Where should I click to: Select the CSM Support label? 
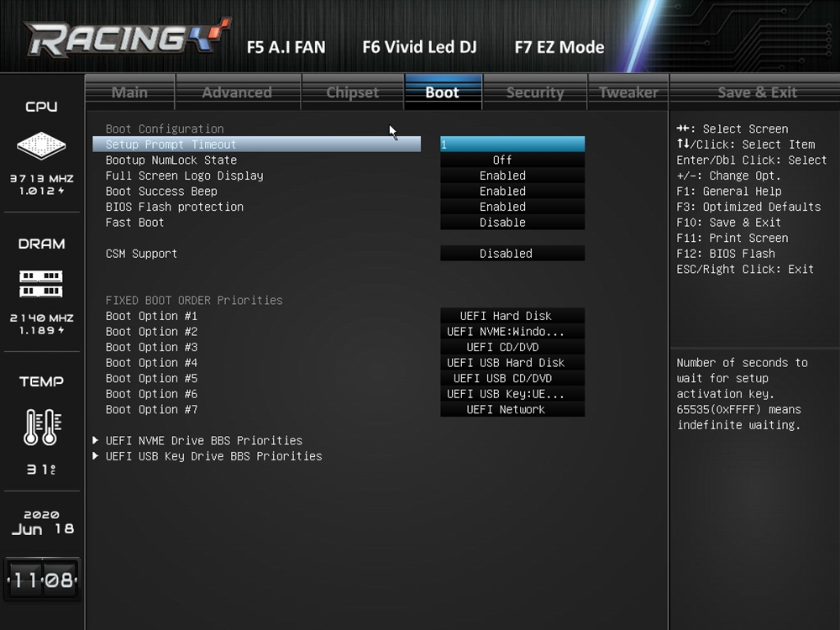coord(141,253)
